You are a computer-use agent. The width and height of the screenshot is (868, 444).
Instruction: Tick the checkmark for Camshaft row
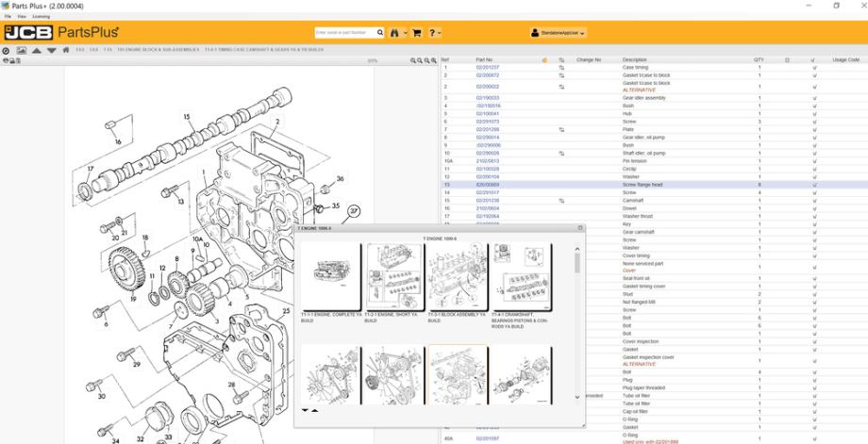point(814,201)
